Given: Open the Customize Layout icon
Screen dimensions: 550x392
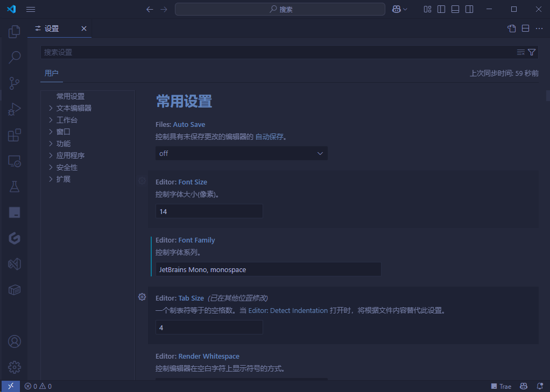Looking at the screenshot, I should pos(427,9).
